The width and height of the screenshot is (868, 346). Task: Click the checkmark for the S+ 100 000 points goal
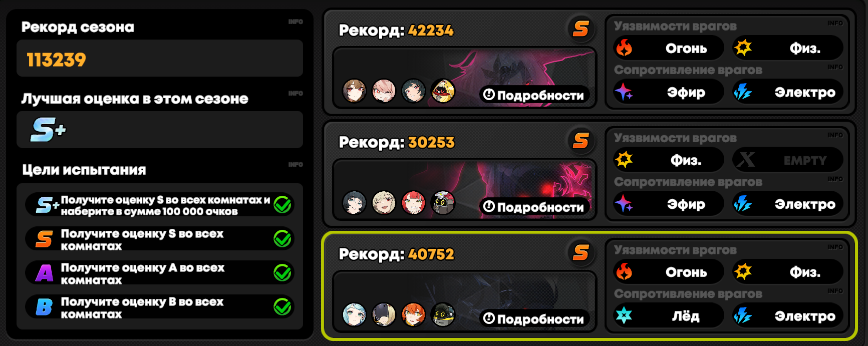pos(282,205)
